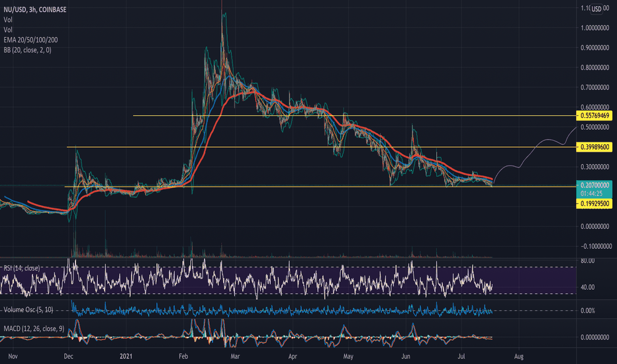Click the Apr label on time axis
Image resolution: width=617 pixels, height=364 pixels.
coord(293,357)
